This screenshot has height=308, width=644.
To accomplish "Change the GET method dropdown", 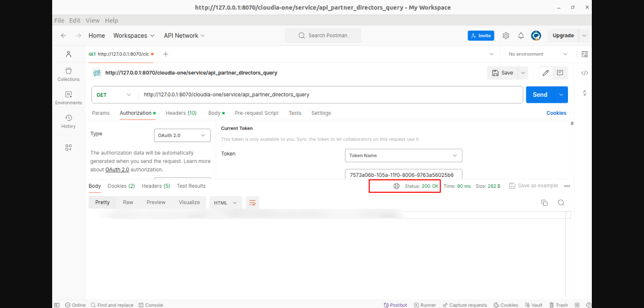I will tap(114, 95).
